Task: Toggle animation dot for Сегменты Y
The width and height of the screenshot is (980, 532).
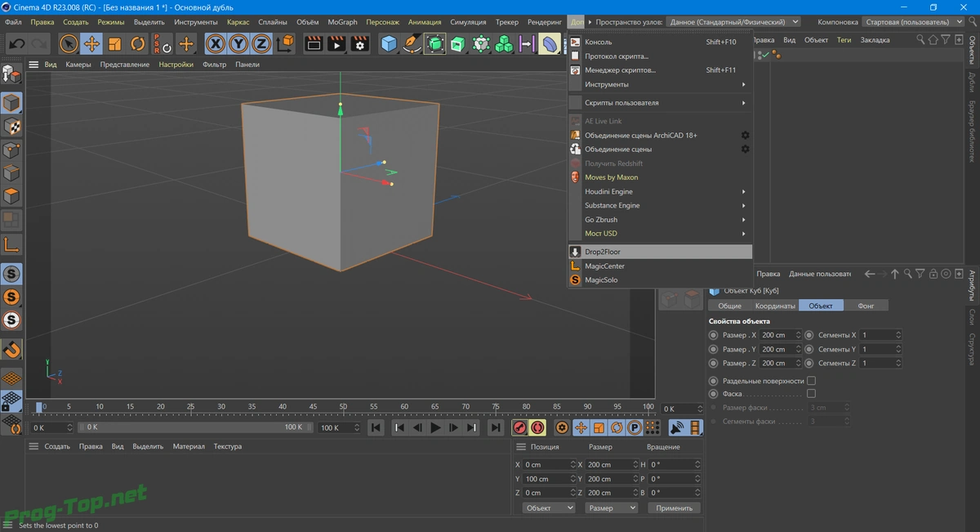Action: point(809,349)
